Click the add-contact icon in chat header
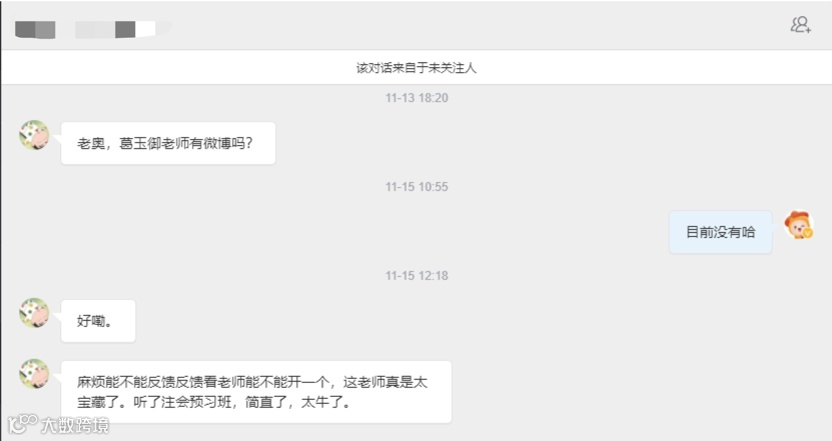The image size is (832, 441). pyautogui.click(x=801, y=24)
